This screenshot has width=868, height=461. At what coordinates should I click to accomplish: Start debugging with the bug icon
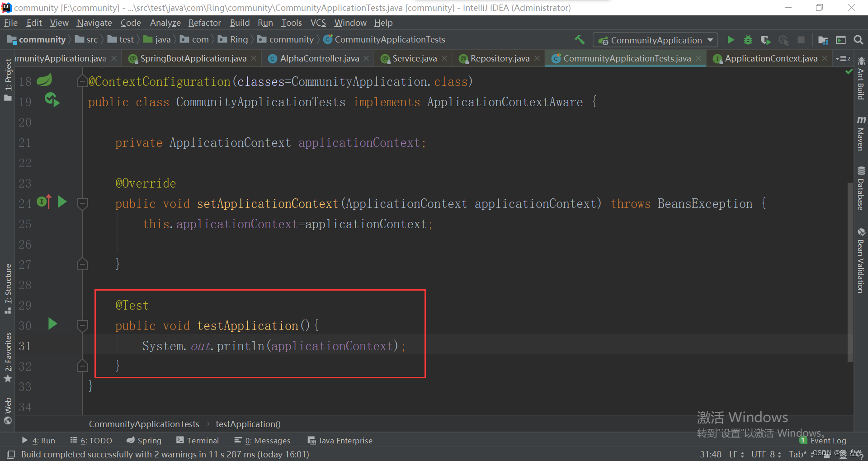point(748,40)
